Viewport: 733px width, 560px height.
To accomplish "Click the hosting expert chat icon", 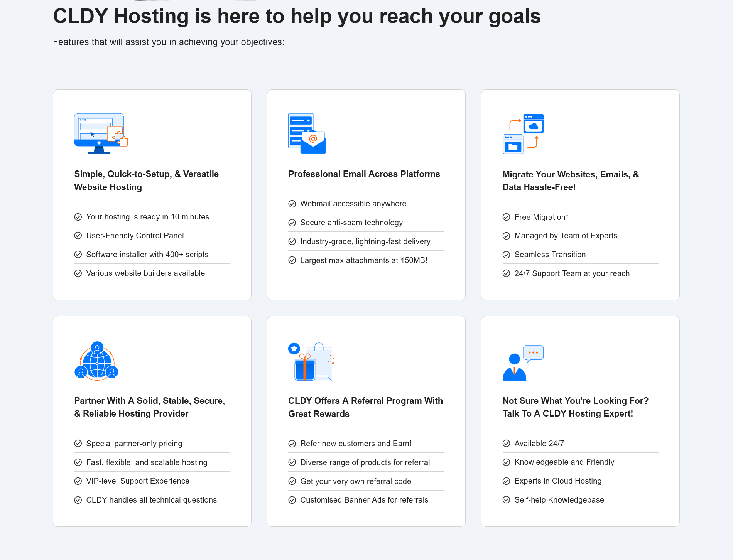I will coord(523,363).
